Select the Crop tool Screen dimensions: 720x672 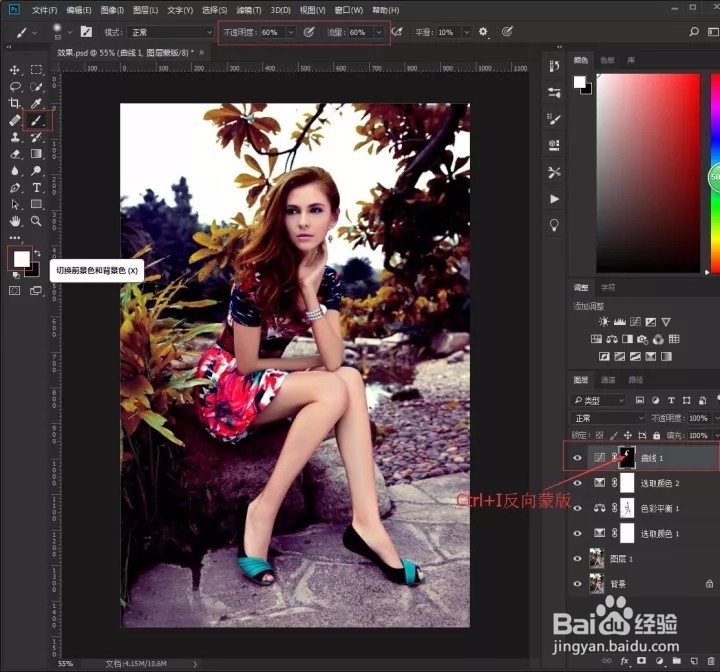pyautogui.click(x=15, y=103)
